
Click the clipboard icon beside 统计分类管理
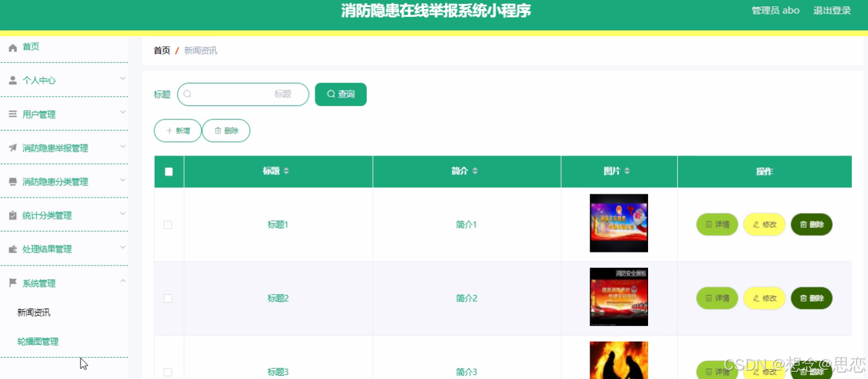coord(12,216)
